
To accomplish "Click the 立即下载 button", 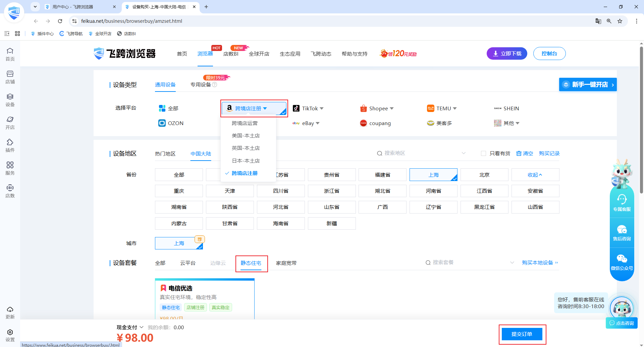I will pyautogui.click(x=507, y=54).
